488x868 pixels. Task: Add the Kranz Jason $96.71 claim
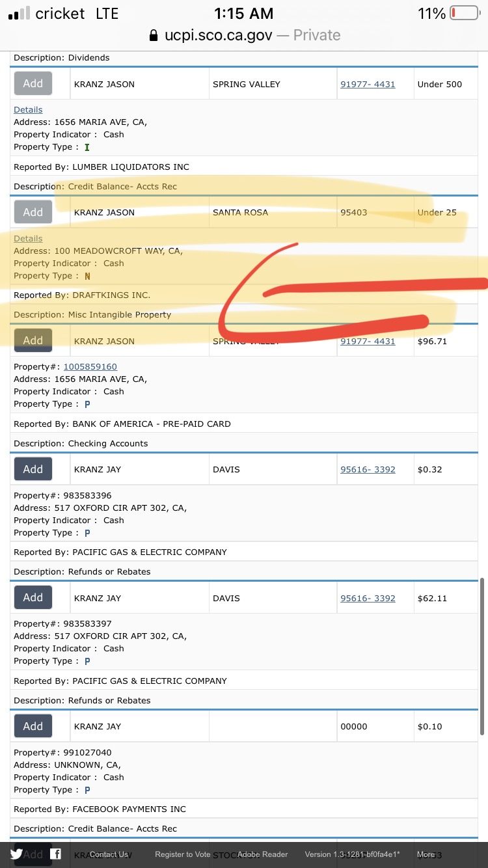(x=33, y=340)
